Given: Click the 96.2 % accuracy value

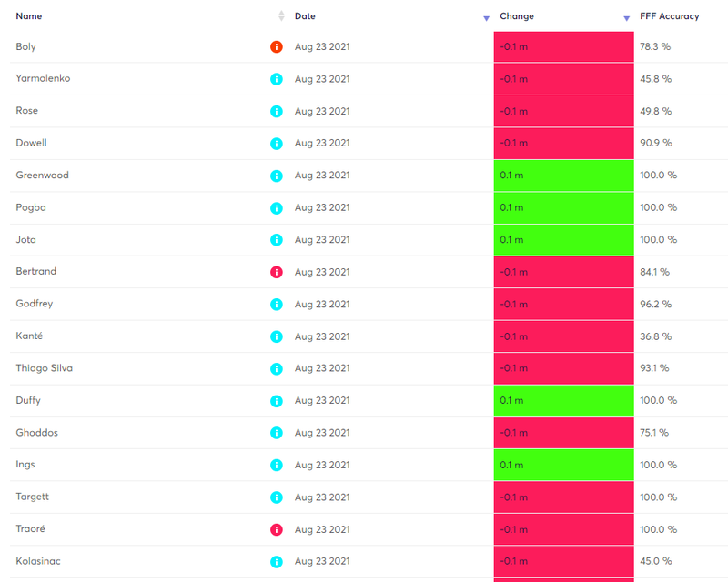Looking at the screenshot, I should point(655,305).
